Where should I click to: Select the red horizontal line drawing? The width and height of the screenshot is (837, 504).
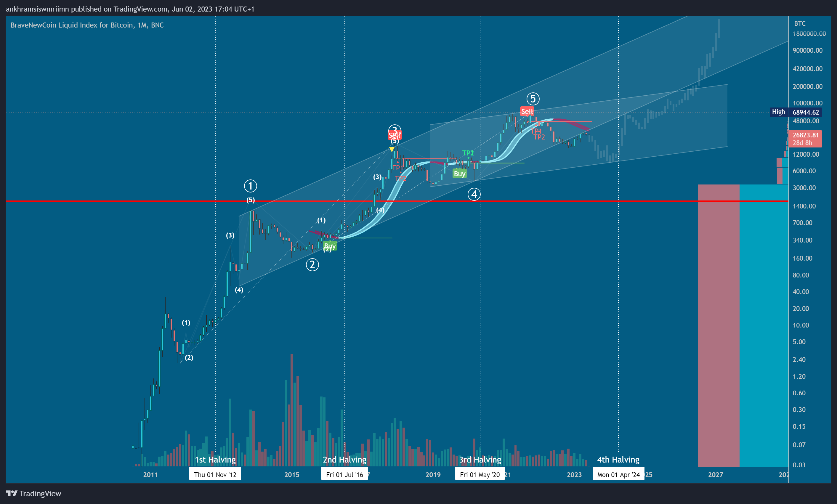pyautogui.click(x=397, y=201)
